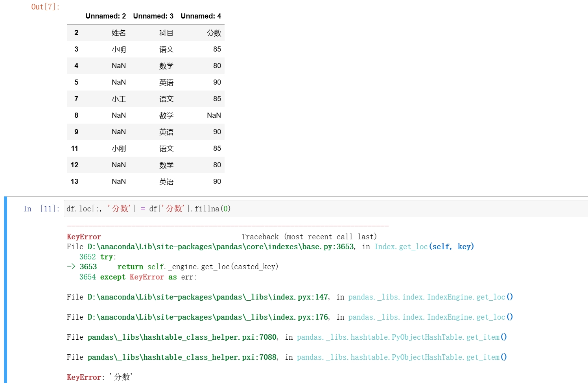Click the 'Unnamed: 3' column header

tap(153, 16)
